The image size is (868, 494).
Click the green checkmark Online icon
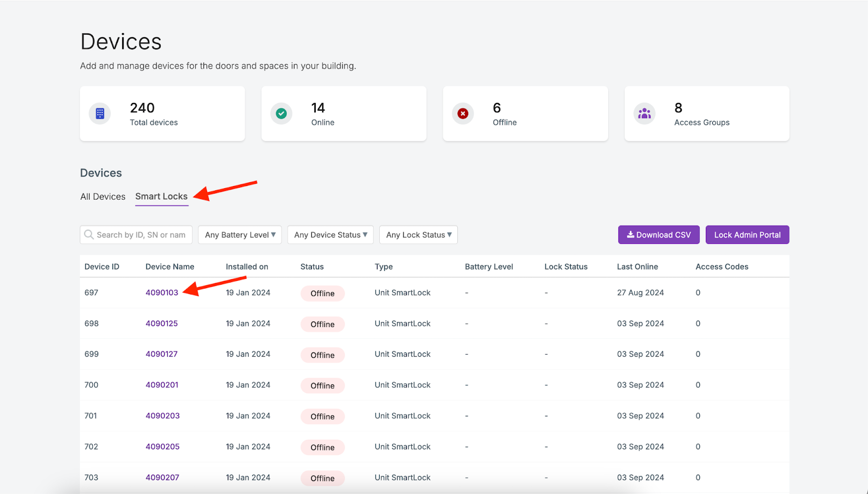pyautogui.click(x=281, y=114)
